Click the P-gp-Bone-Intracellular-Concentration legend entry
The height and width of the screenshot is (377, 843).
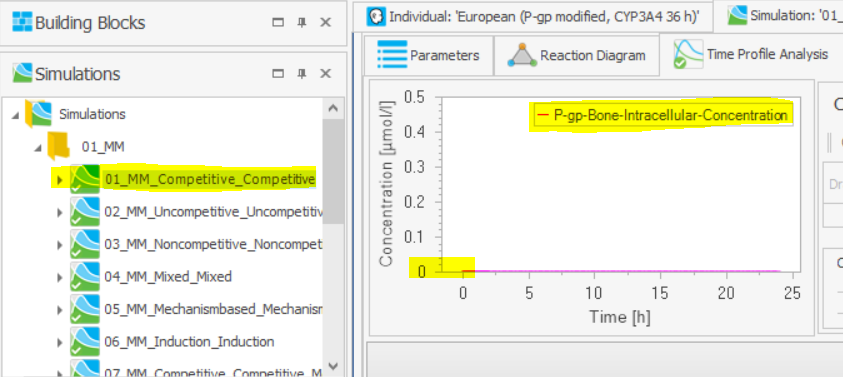pos(662,115)
